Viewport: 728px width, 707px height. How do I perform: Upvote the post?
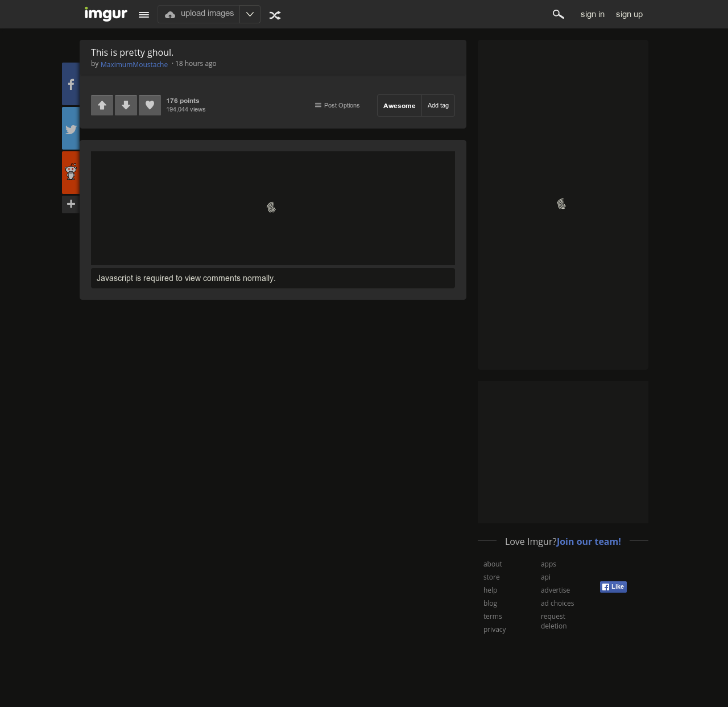102,105
